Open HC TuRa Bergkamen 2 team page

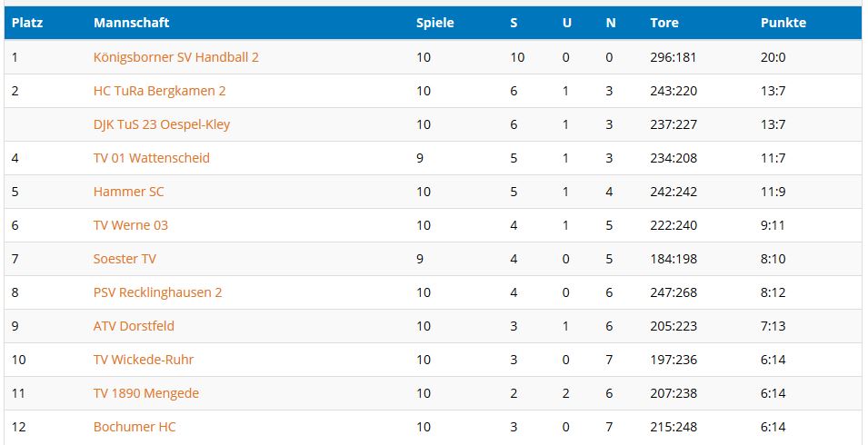pyautogui.click(x=159, y=91)
